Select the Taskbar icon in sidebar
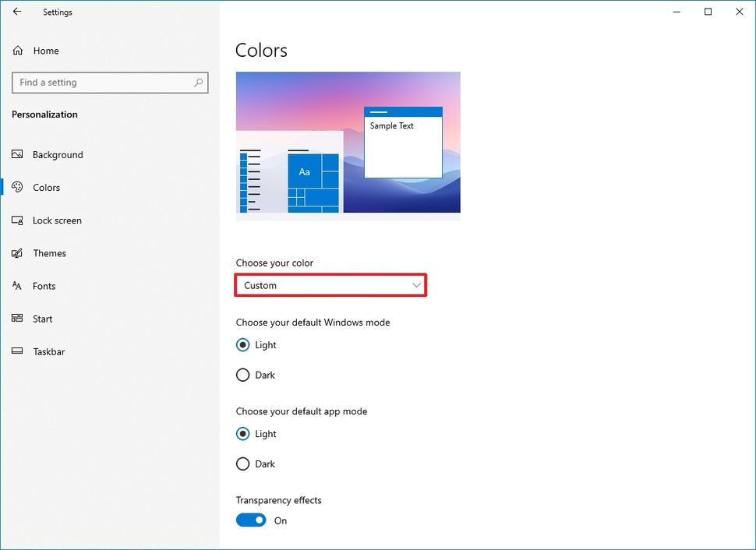Viewport: 756px width, 550px height. point(17,351)
